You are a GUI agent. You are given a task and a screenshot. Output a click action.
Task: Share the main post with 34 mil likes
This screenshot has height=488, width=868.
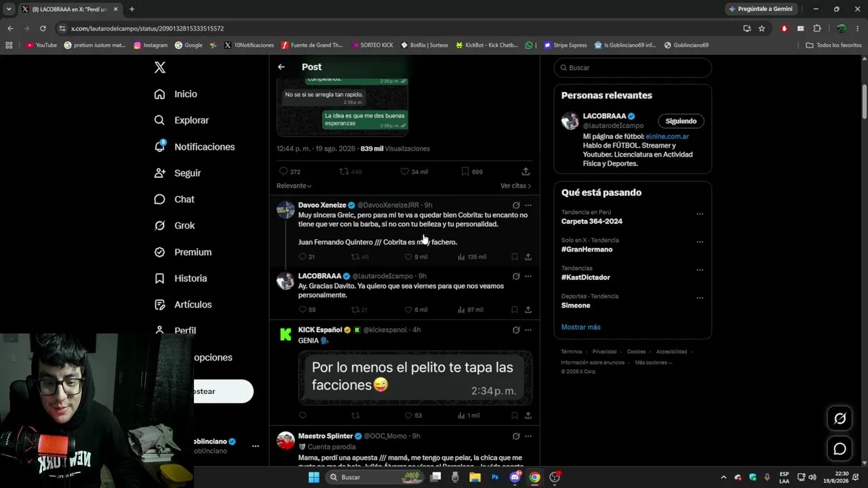tap(526, 171)
